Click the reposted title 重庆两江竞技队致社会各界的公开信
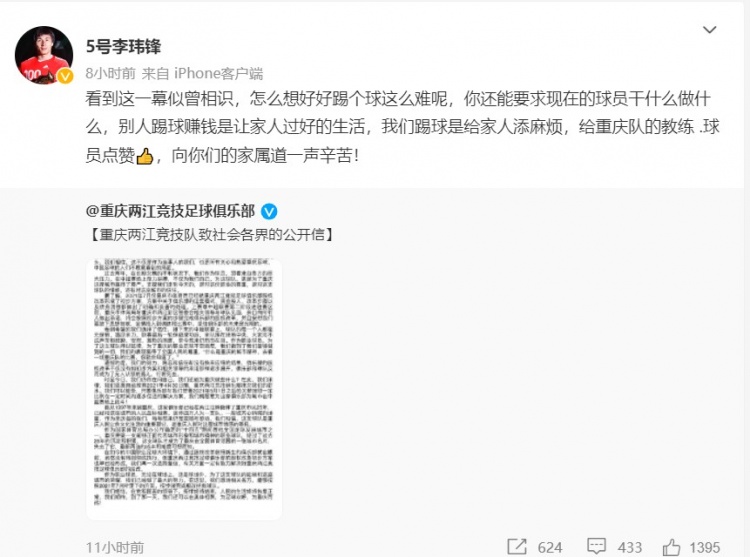The height and width of the screenshot is (557, 750). coord(212,235)
